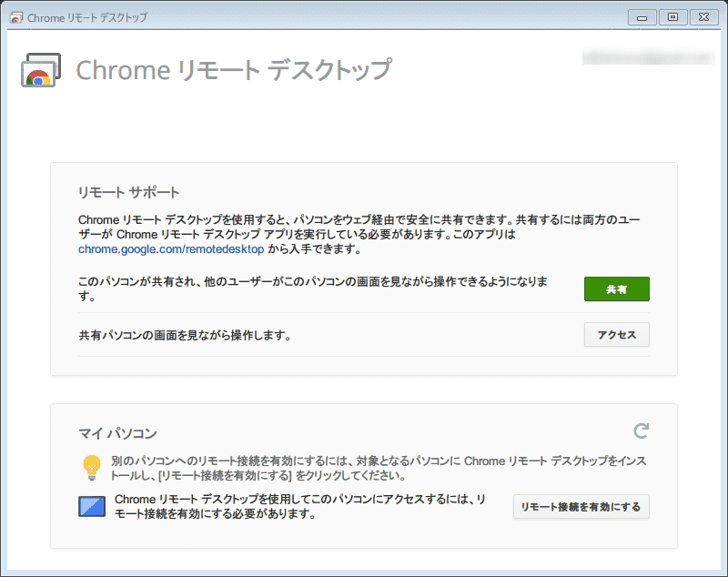Maximize the Chrome Remote Desktop window
728x577 pixels.
click(x=672, y=16)
